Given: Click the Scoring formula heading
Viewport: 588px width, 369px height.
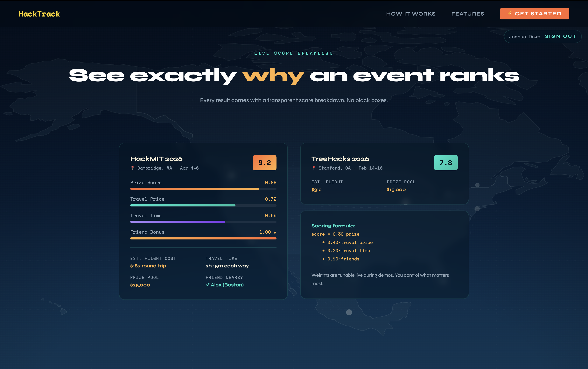Looking at the screenshot, I should pos(333,226).
